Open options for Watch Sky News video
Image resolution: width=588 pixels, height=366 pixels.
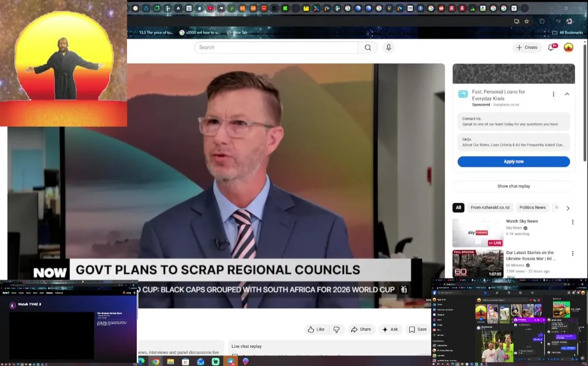pos(572,222)
